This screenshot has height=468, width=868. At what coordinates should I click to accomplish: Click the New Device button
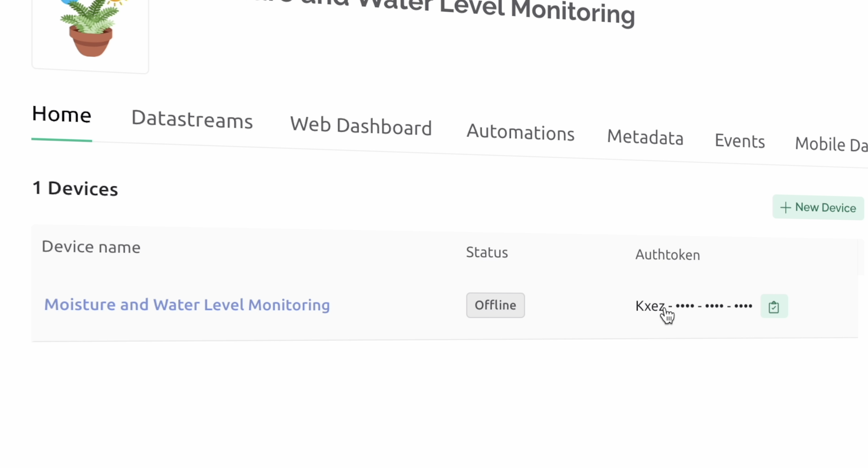click(818, 207)
